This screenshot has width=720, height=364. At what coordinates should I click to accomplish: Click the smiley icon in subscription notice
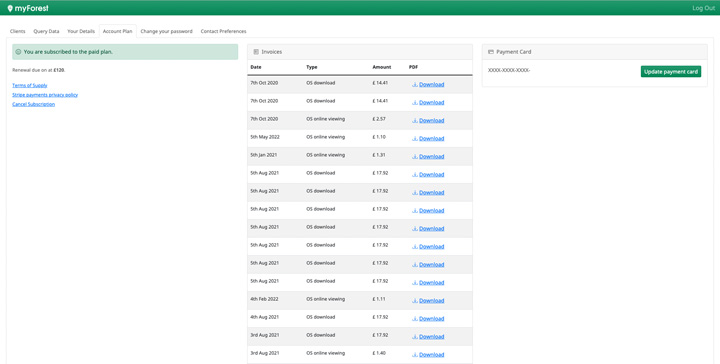click(18, 52)
